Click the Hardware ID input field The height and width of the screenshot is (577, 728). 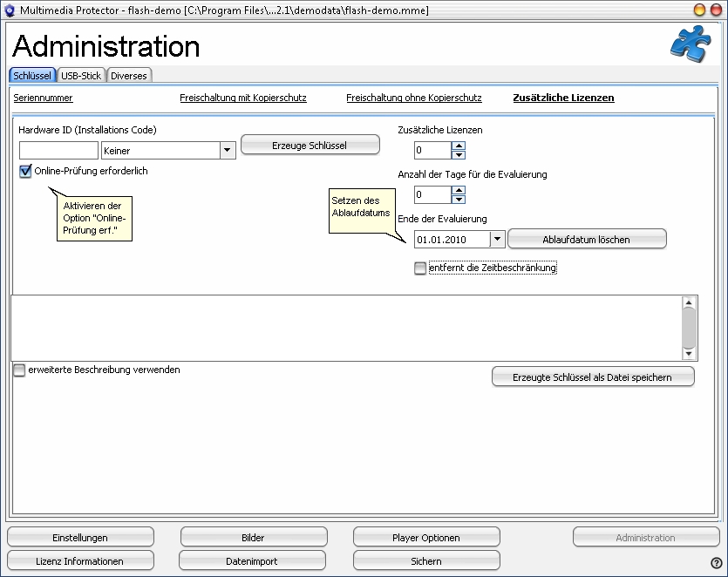coord(58,151)
